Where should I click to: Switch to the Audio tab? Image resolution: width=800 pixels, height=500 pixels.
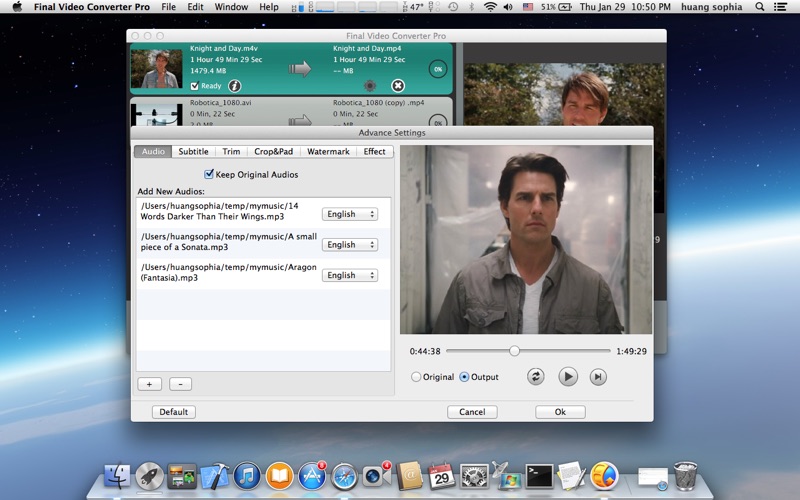pos(153,151)
